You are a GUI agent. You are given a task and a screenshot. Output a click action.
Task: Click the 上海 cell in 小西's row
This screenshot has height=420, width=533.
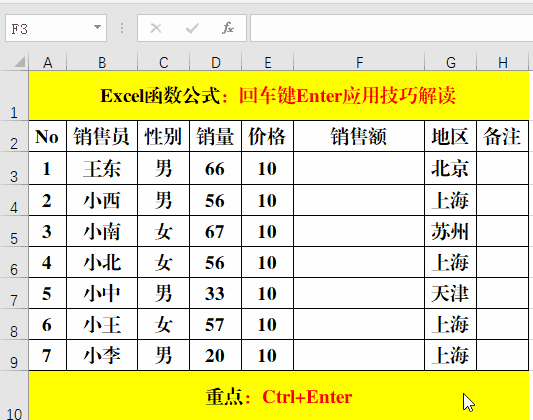(x=451, y=200)
